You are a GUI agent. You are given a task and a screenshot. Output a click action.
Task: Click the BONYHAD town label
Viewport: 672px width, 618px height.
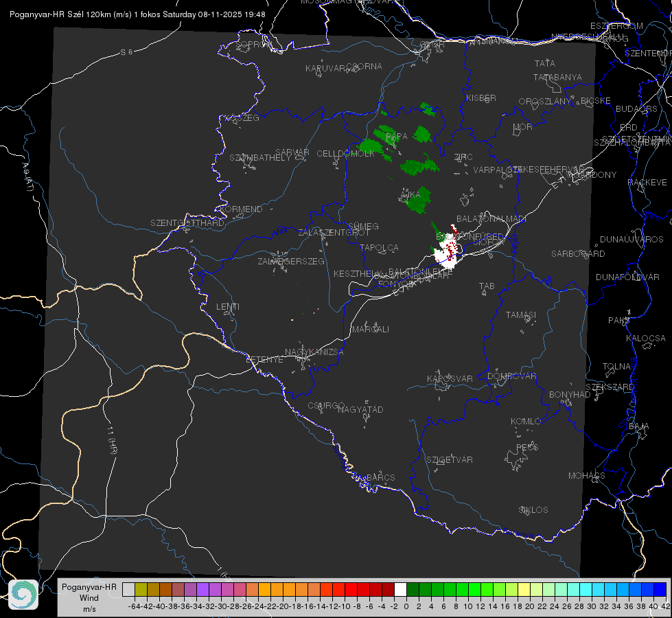(x=570, y=395)
